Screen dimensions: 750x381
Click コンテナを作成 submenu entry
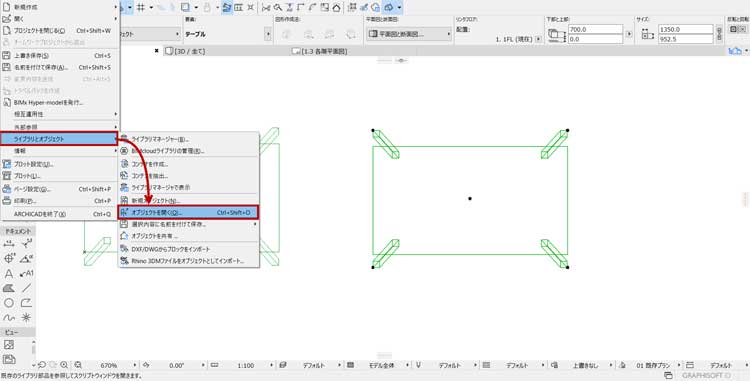188,164
